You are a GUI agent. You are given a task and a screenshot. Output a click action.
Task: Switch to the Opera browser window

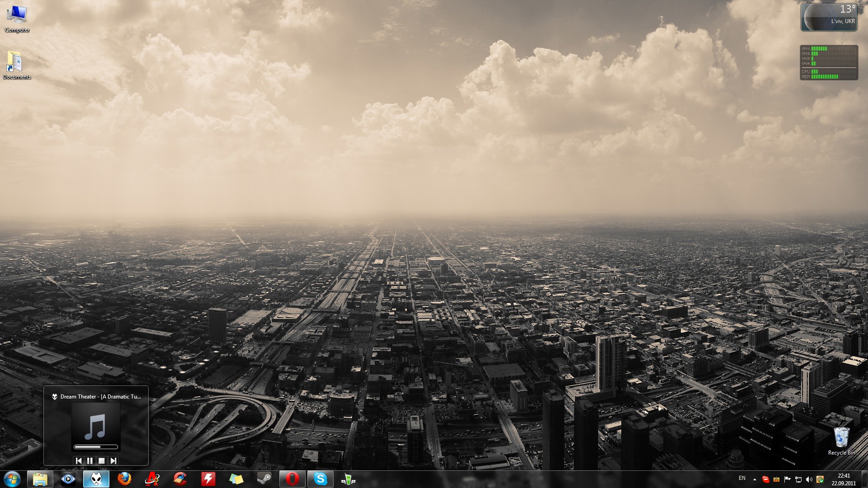[292, 479]
